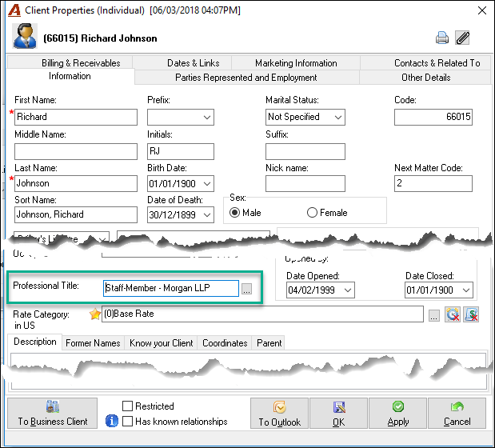This screenshot has height=448, width=495.
Task: Select the Female radio button
Action: click(312, 213)
